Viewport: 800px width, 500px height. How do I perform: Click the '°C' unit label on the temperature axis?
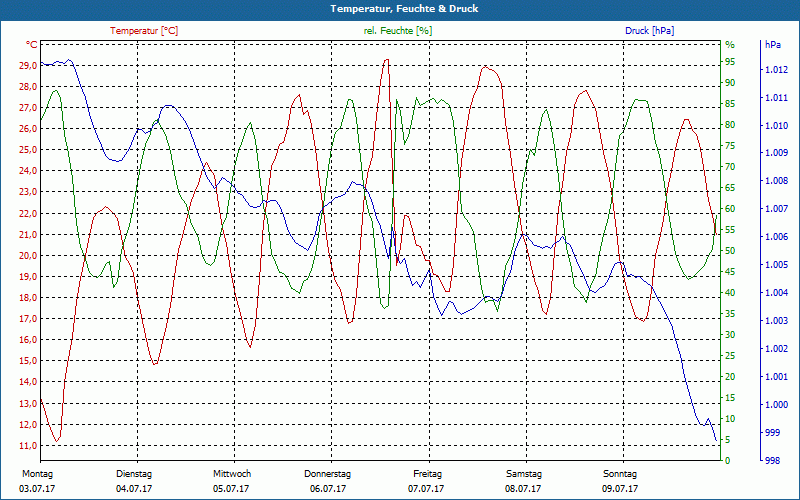tap(31, 45)
